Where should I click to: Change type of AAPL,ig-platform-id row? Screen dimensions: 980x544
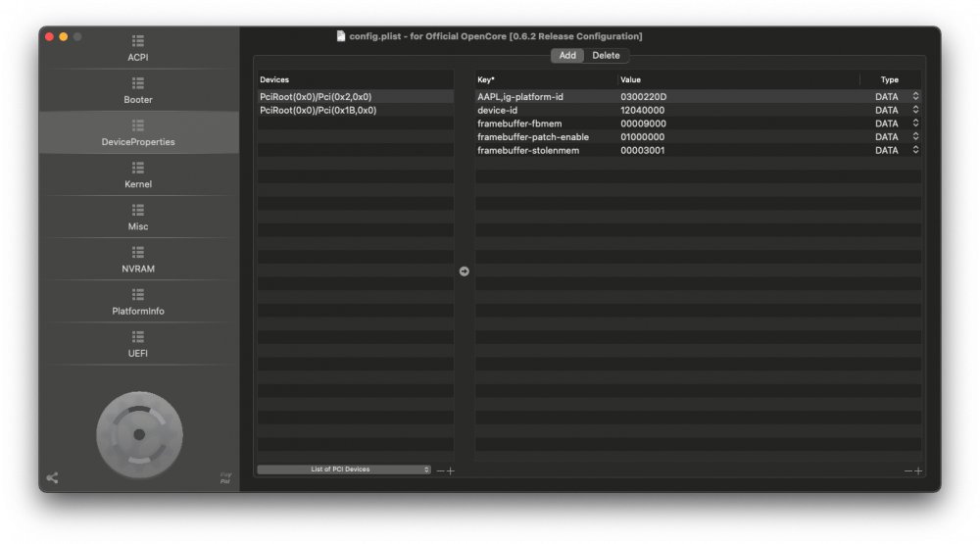click(915, 96)
